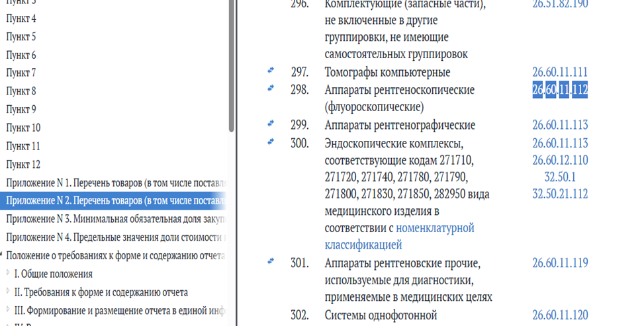Click the compare icon beside row 300
The width and height of the screenshot is (644, 326).
pyautogui.click(x=270, y=142)
